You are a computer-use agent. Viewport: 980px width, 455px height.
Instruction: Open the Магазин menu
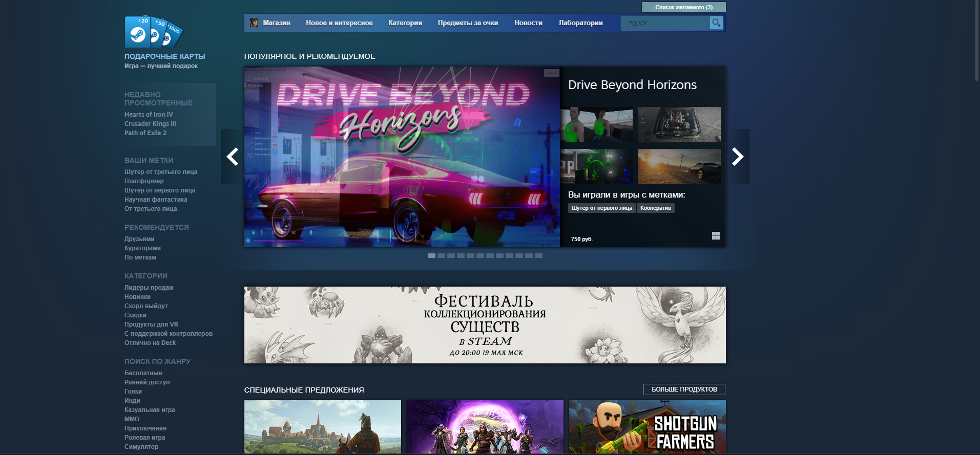point(277,23)
